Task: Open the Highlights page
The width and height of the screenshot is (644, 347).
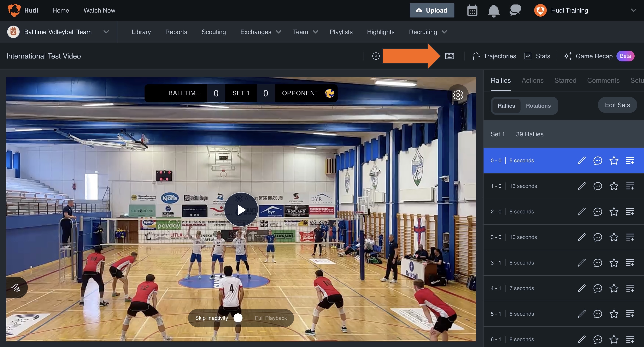Action: pos(380,32)
